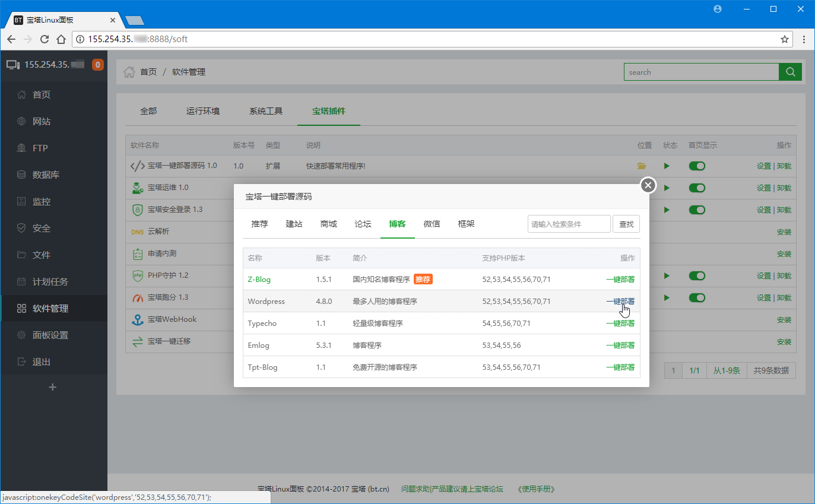Deploy Tpt-Blog with 一键部署
The image size is (815, 504).
(620, 367)
